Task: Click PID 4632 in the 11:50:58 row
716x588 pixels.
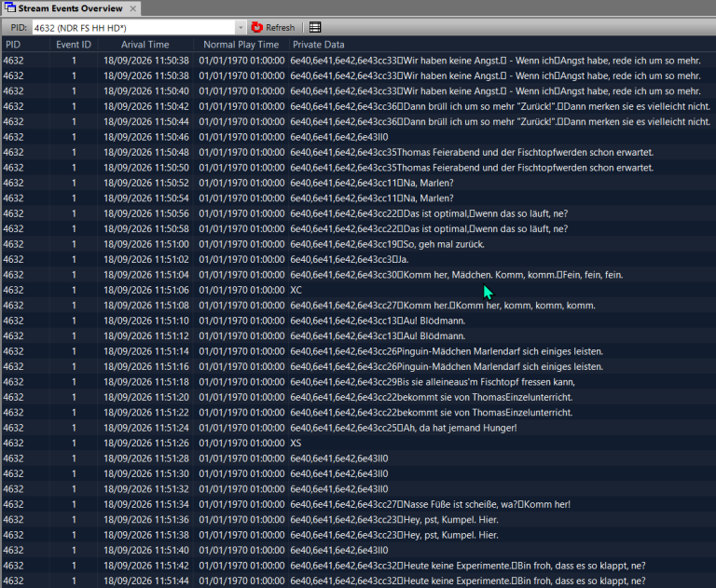Action: (x=13, y=228)
